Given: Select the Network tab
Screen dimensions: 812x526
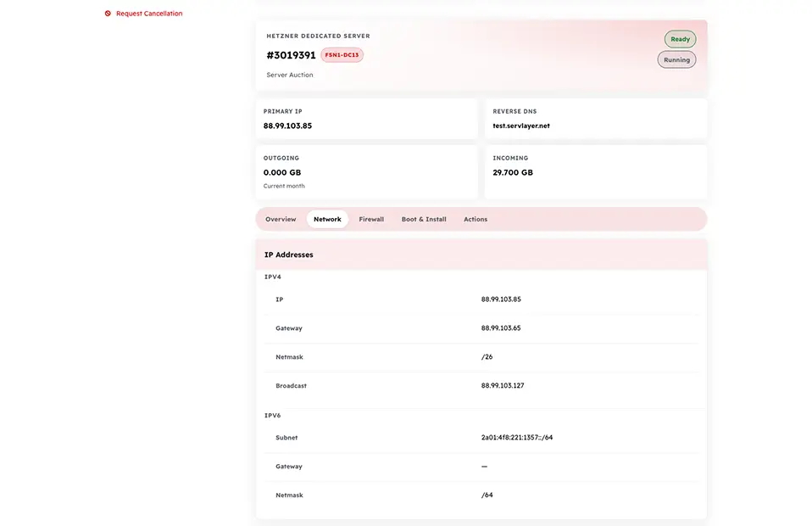Looking at the screenshot, I should [327, 219].
